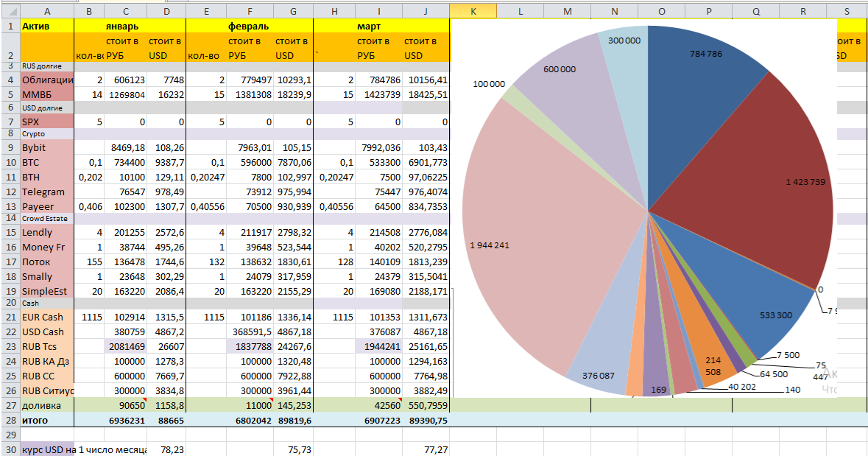Screen dimensions: 868x456
Task: Click the pie chart data label 40 202
Action: coord(742,387)
